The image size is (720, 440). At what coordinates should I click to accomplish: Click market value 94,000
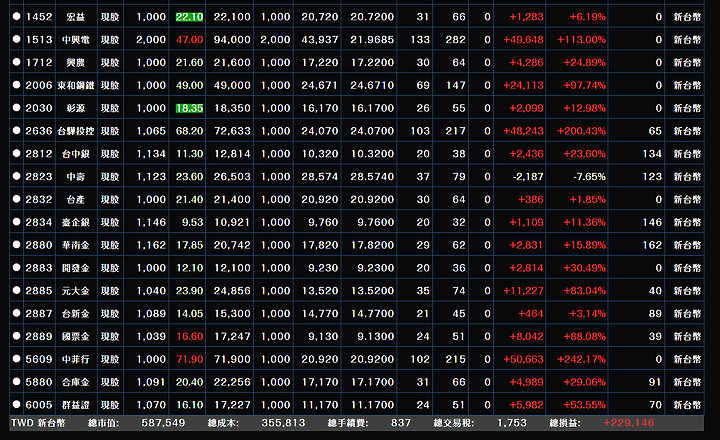pyautogui.click(x=232, y=39)
